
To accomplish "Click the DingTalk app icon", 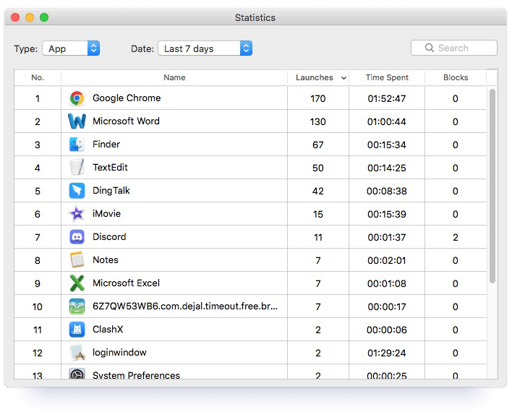I will tap(77, 191).
